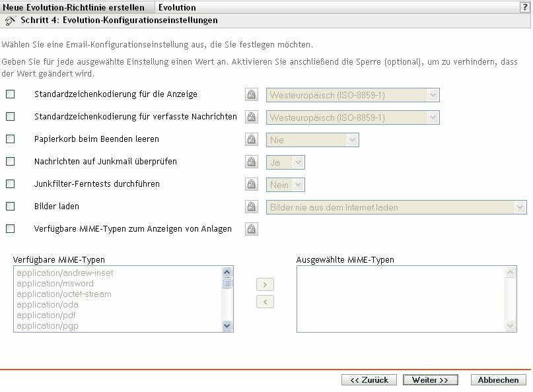Click scroll-up arrow of Ausgewählte MIME-Typen list
533x392 pixels.
point(511,272)
